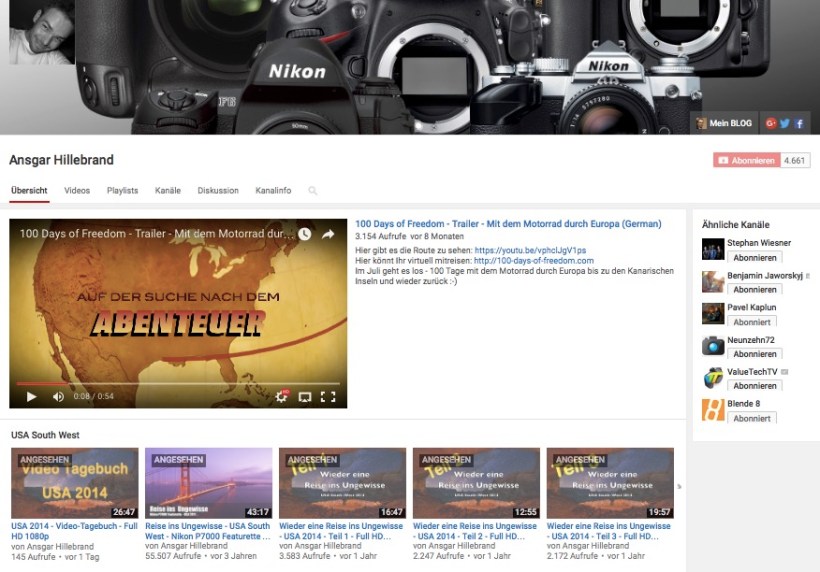Enter fullscreen on the video player
This screenshot has height=572, width=820.
[328, 397]
